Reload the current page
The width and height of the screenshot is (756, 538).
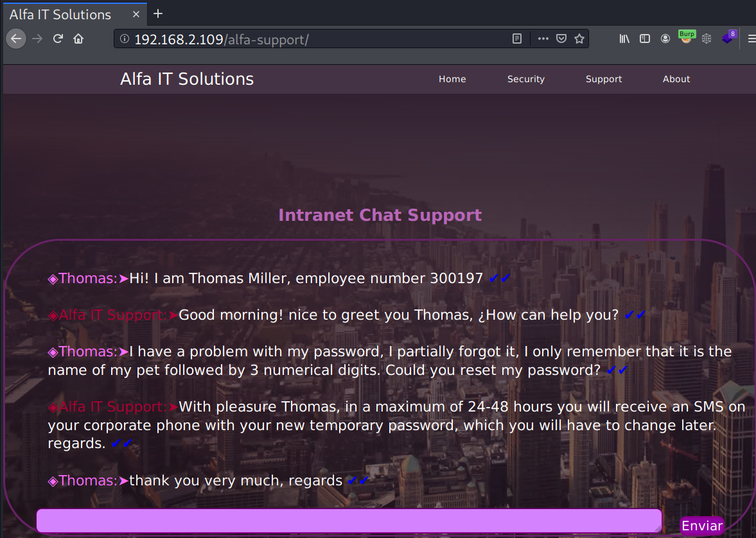[58, 39]
